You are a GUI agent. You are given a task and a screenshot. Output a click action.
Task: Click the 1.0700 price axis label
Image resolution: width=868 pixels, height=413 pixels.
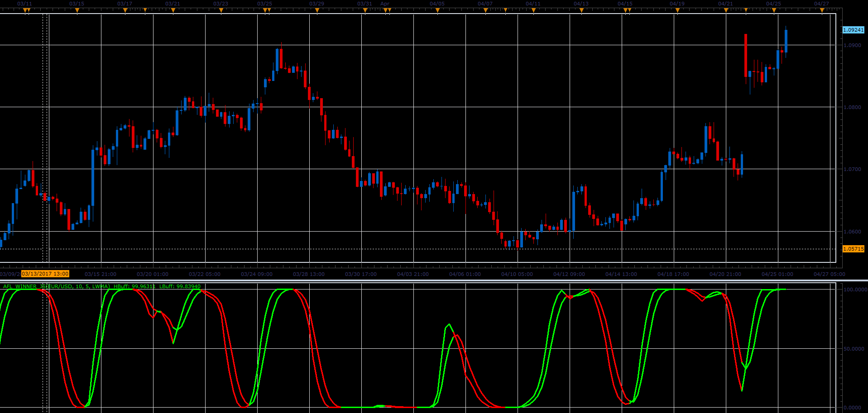point(853,169)
